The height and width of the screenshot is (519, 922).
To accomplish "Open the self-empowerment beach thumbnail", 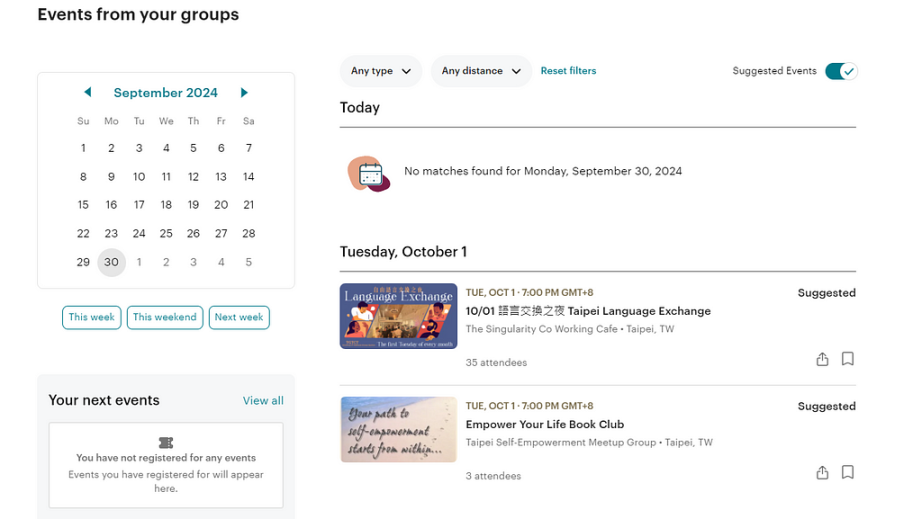I will pyautogui.click(x=398, y=430).
